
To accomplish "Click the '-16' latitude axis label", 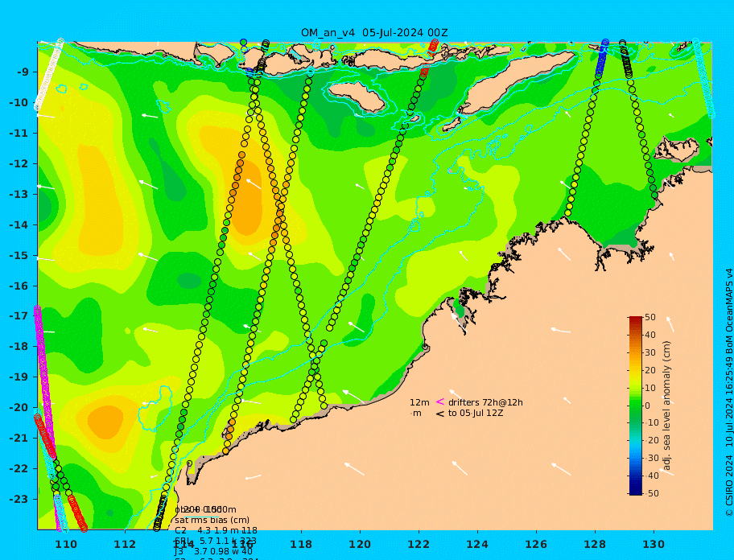I will coord(19,286).
